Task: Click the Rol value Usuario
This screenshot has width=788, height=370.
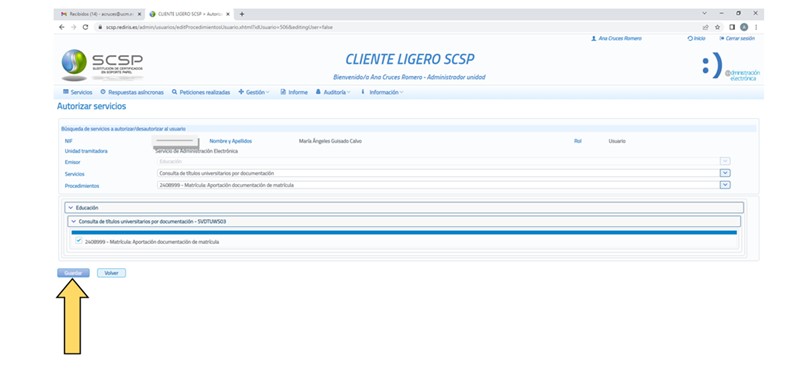Action: coord(617,141)
